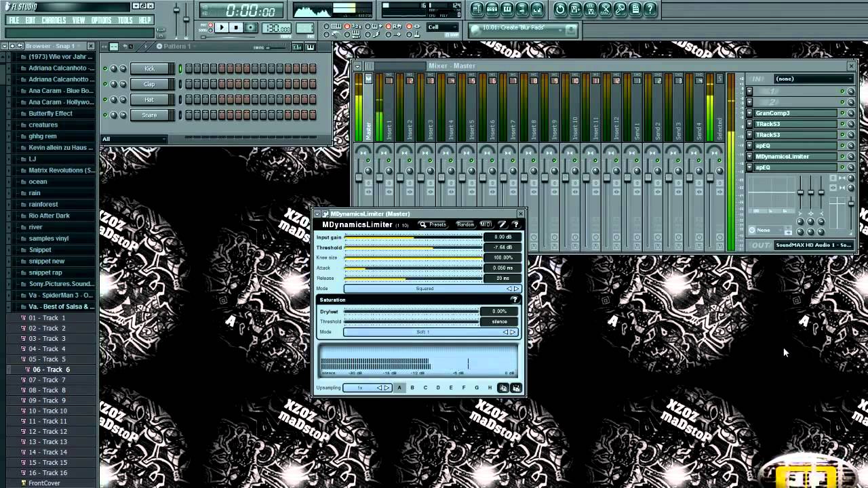Open the browser toggle toolbar icon
The width and height of the screenshot is (868, 488).
coord(521,9)
